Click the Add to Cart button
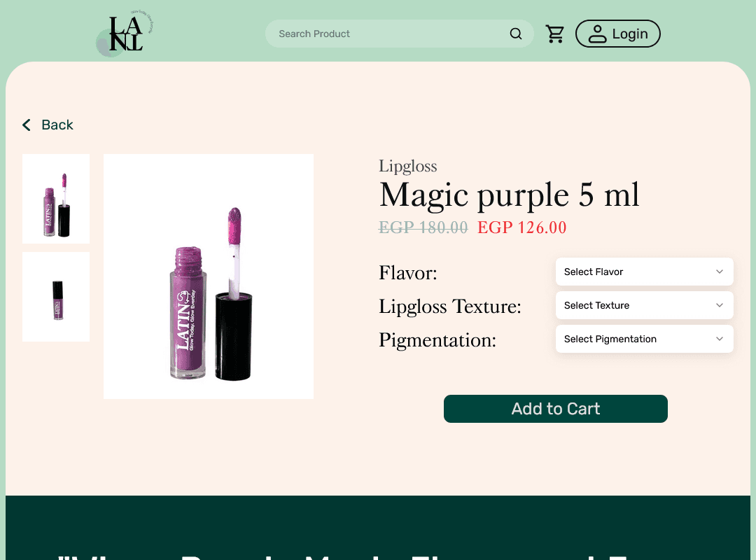 (x=555, y=409)
